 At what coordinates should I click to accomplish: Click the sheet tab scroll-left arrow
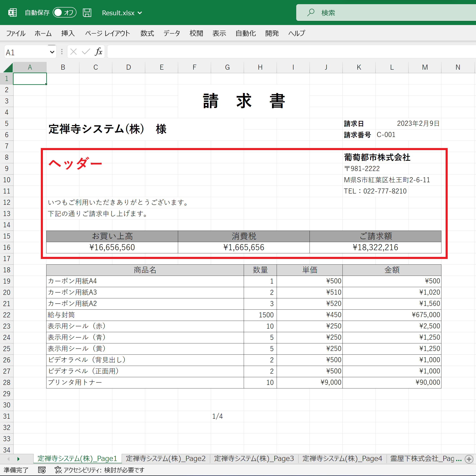click(9, 459)
